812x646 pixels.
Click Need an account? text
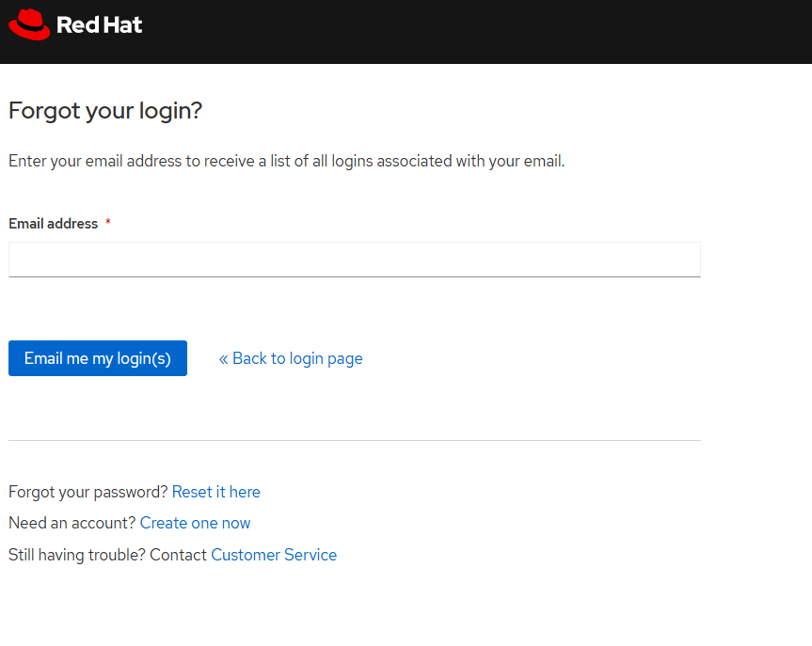[71, 523]
